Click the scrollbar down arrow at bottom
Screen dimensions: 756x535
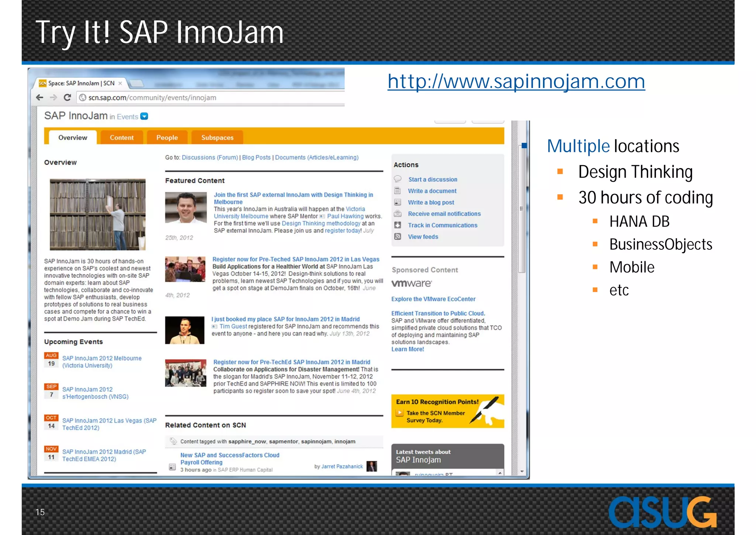tap(522, 471)
